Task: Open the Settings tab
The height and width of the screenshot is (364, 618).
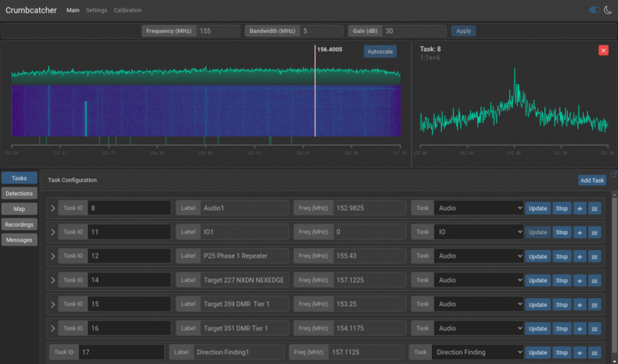Action: pyautogui.click(x=96, y=10)
